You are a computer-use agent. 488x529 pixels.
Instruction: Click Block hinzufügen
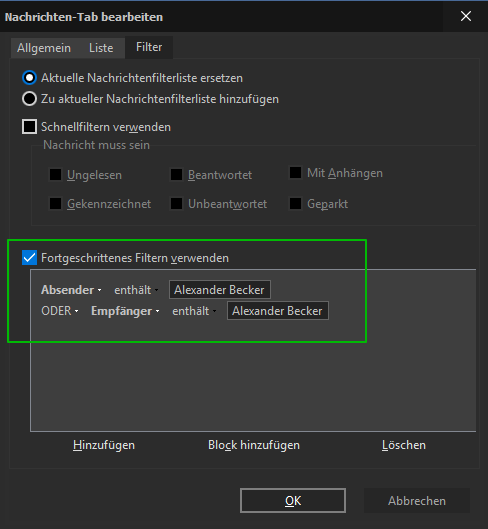pos(254,445)
